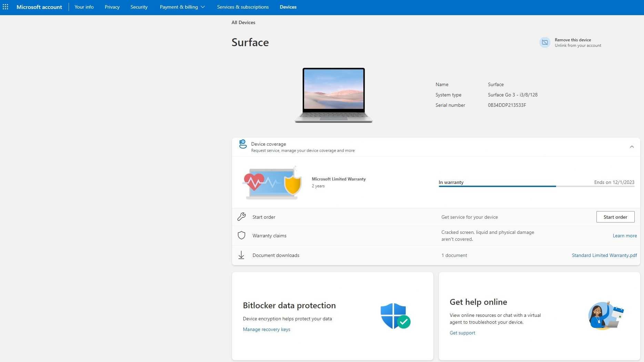Image resolution: width=644 pixels, height=362 pixels.
Task: Click Device encryption helps protect your data text
Action: click(287, 319)
